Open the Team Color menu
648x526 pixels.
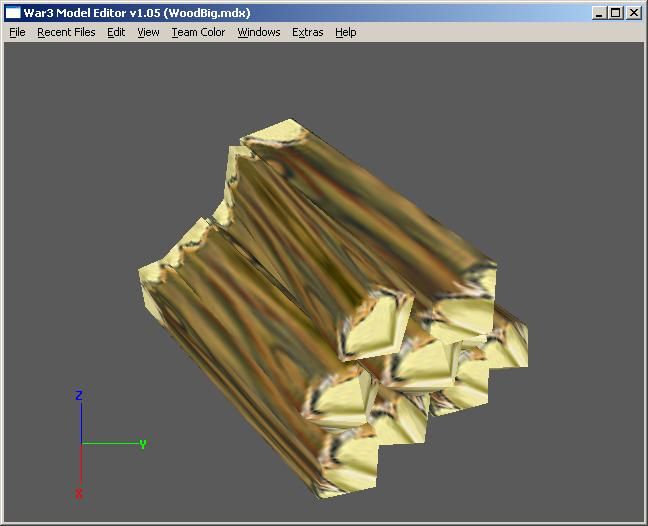click(x=198, y=32)
